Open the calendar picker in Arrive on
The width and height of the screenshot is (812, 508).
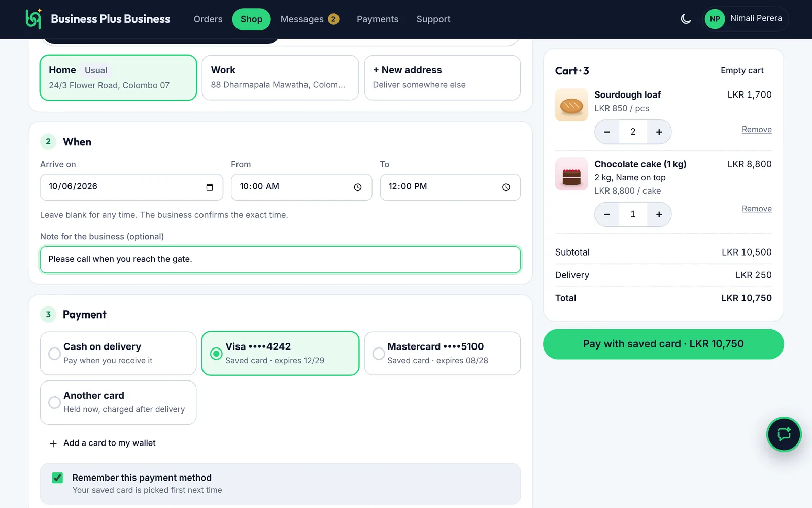210,187
